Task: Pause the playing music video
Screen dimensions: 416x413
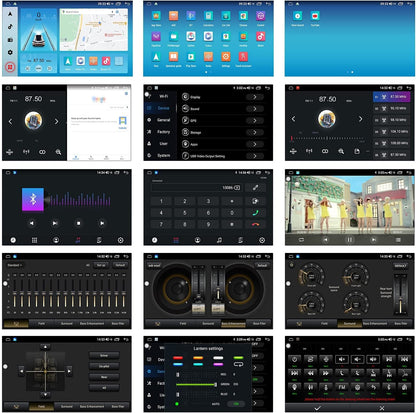Action: pyautogui.click(x=349, y=240)
